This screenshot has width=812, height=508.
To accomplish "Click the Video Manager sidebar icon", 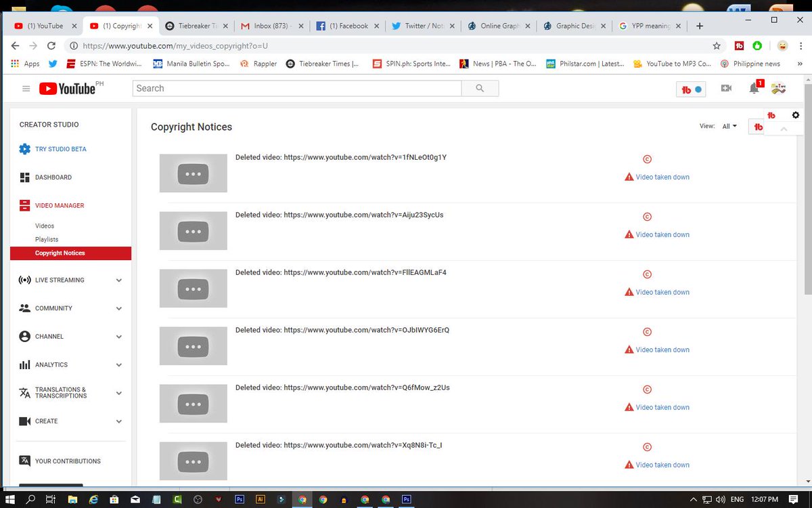I will click(25, 205).
